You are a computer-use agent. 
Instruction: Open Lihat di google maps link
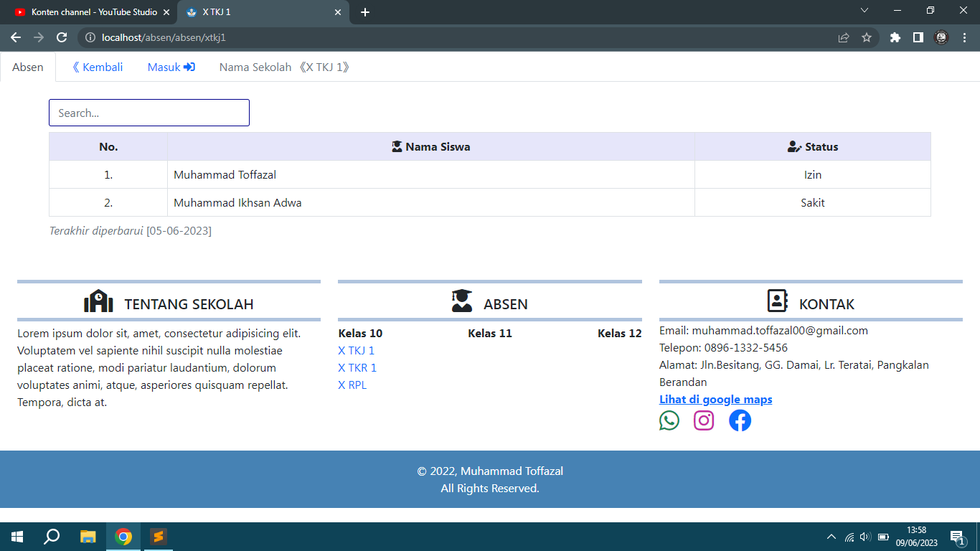(715, 399)
